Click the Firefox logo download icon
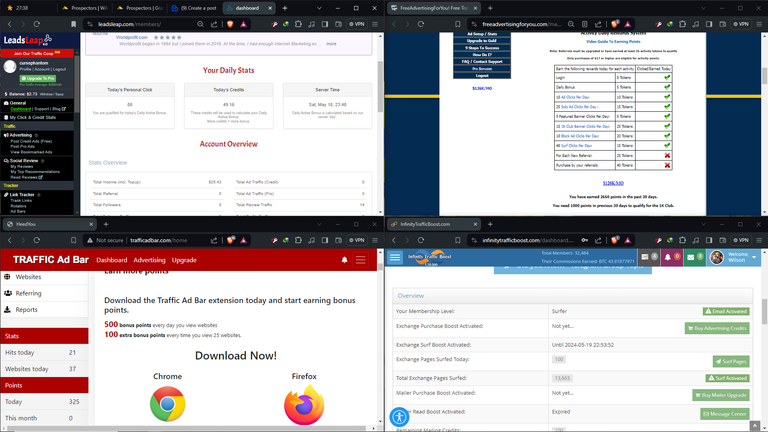 304,405
